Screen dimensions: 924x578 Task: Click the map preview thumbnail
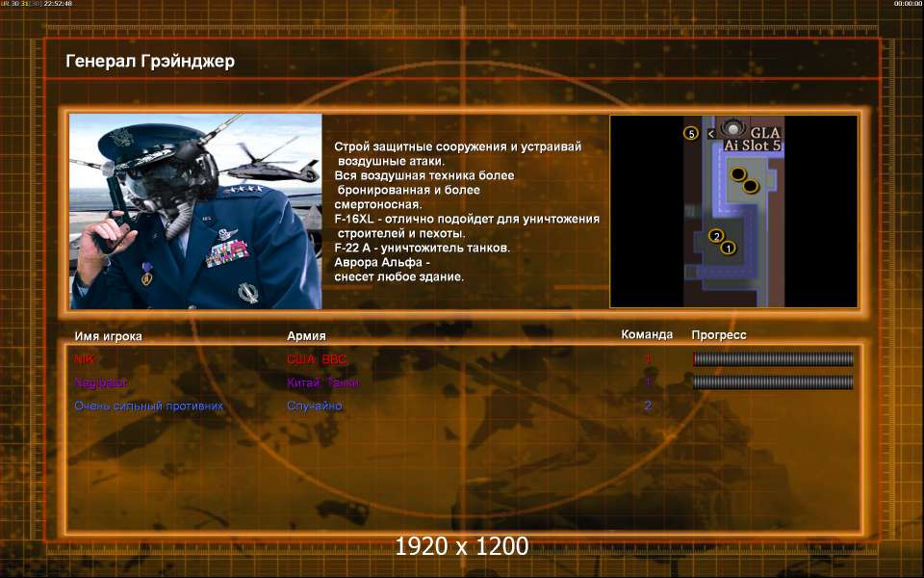[x=733, y=211]
